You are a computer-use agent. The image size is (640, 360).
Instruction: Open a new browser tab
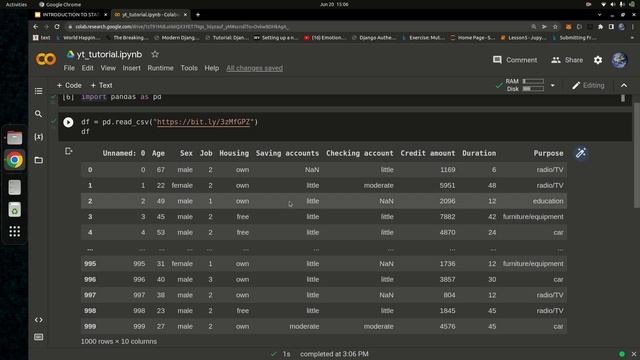[198, 15]
